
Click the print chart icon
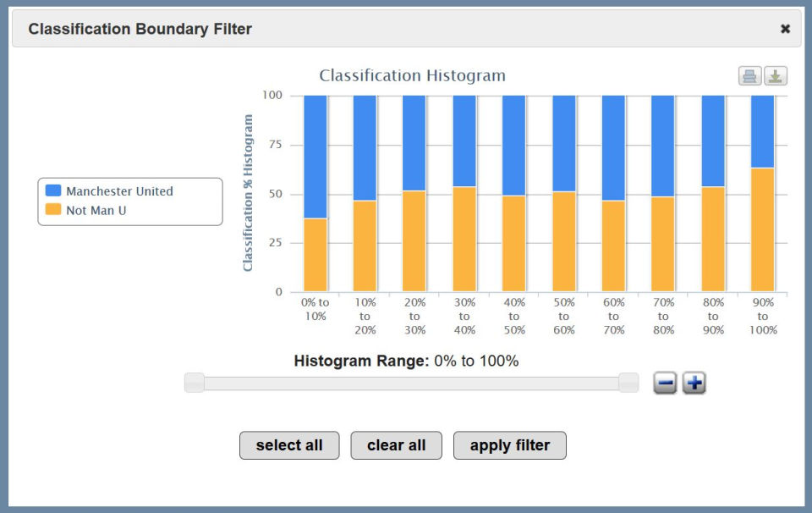pyautogui.click(x=749, y=76)
